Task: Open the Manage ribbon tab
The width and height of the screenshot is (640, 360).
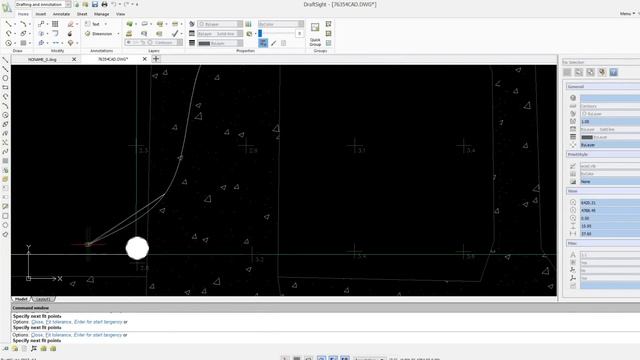Action: click(x=102, y=14)
